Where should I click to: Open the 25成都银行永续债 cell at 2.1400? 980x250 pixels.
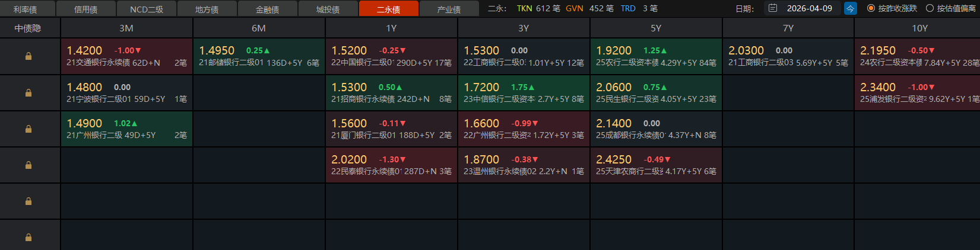click(x=656, y=129)
